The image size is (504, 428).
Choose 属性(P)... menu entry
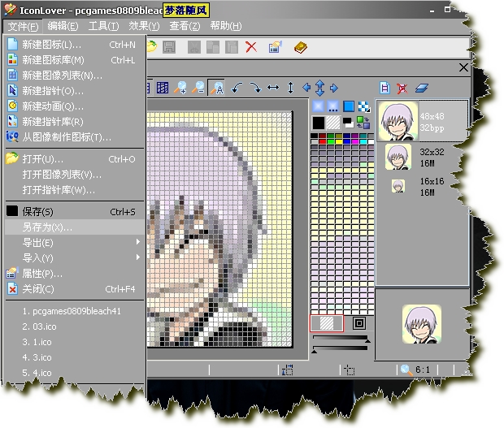(x=75, y=273)
